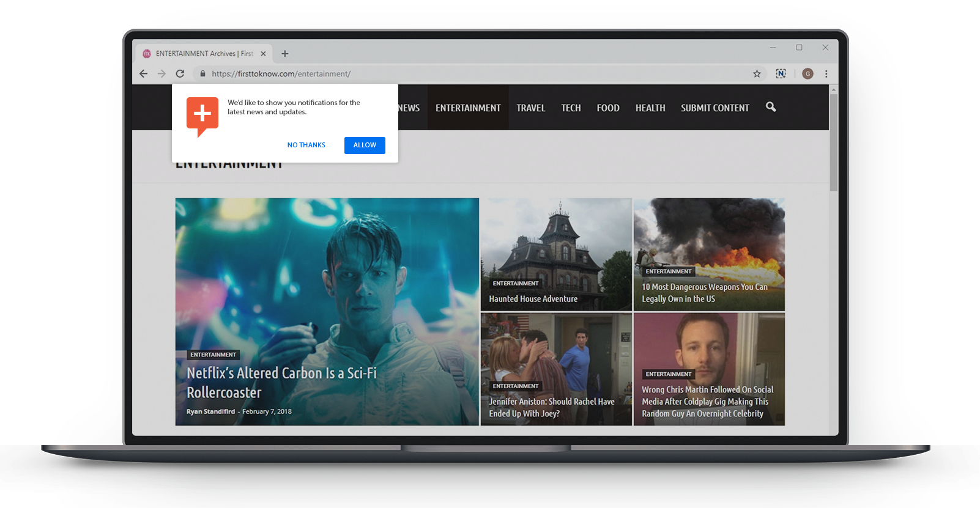
Task: Open 10 Most Dangerous Weapons article
Action: click(705, 293)
